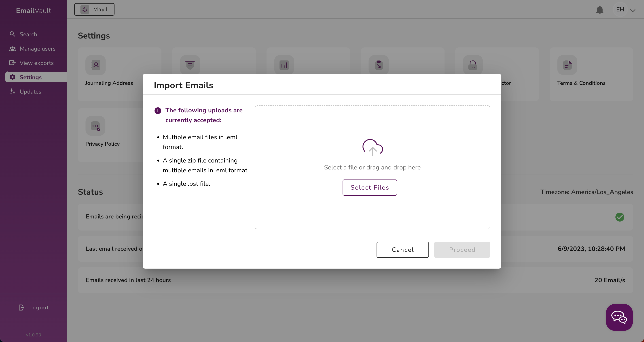
Task: Click the Logout icon in sidebar
Action: (x=21, y=308)
